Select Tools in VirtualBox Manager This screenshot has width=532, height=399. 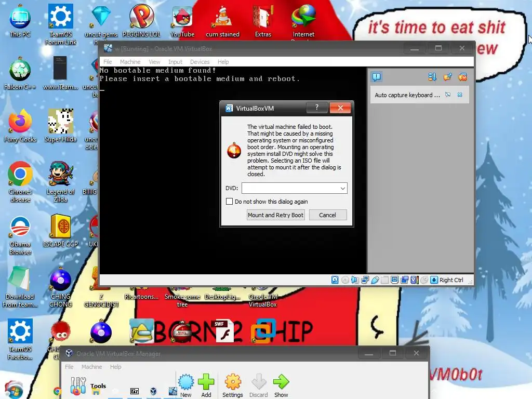[x=88, y=386]
